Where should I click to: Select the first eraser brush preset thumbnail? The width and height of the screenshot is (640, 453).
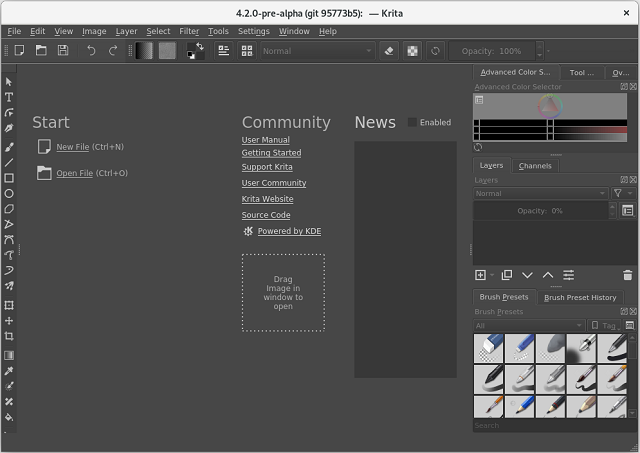(x=489, y=348)
